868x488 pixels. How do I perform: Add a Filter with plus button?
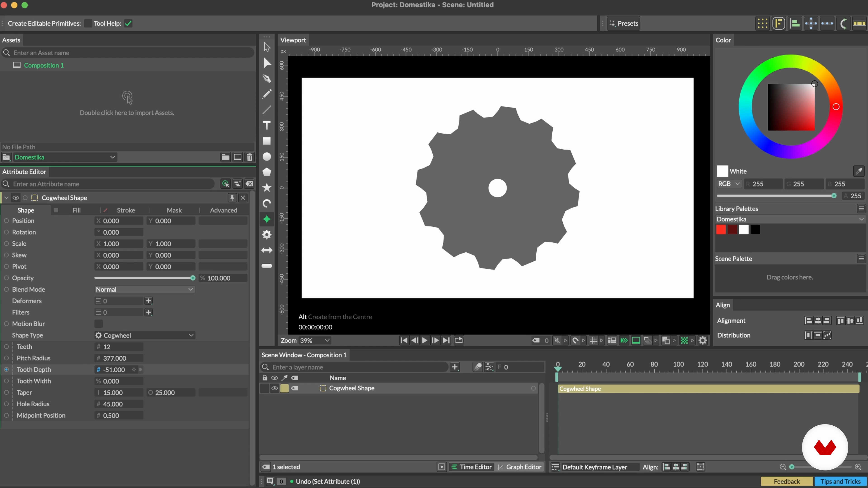[149, 312]
